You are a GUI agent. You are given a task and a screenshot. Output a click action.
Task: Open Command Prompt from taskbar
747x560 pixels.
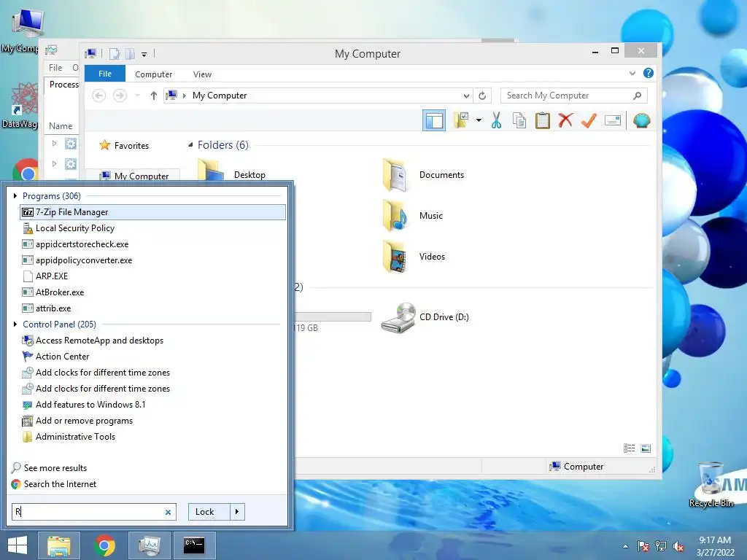click(194, 545)
